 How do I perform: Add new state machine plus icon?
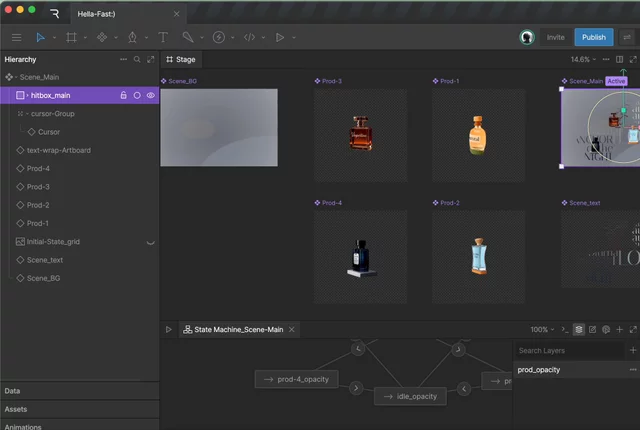pyautogui.click(x=620, y=330)
